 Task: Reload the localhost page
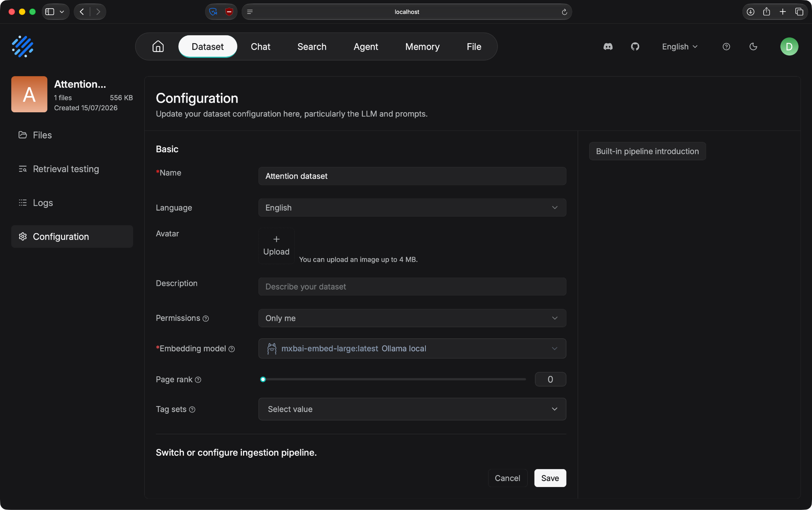[564, 12]
